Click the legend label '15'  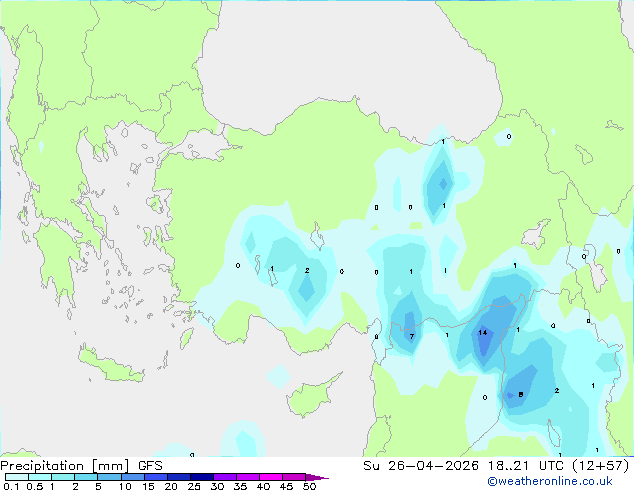148,486
